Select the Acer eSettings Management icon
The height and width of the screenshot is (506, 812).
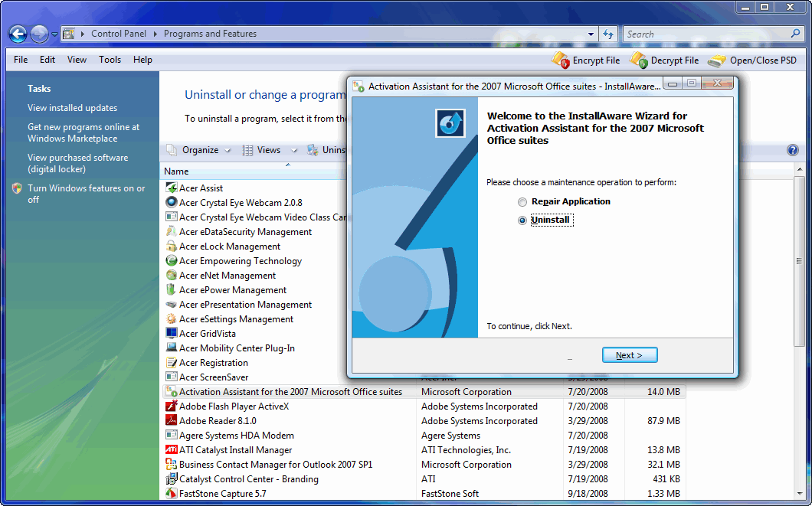pyautogui.click(x=172, y=318)
